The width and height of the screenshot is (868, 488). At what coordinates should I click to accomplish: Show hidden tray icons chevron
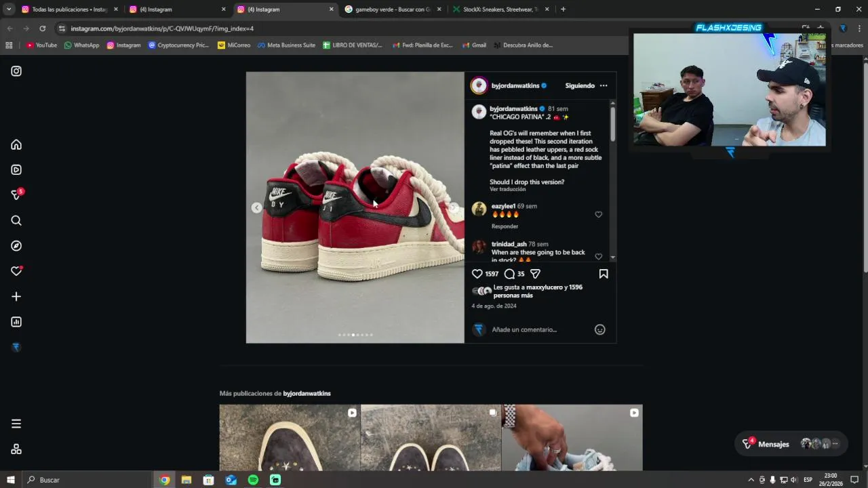(x=751, y=480)
